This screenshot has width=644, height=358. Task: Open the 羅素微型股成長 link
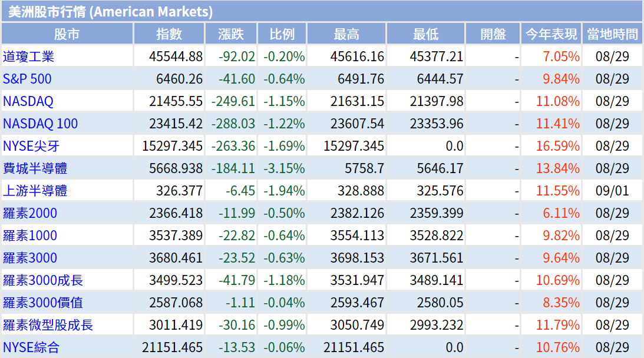[48, 325]
